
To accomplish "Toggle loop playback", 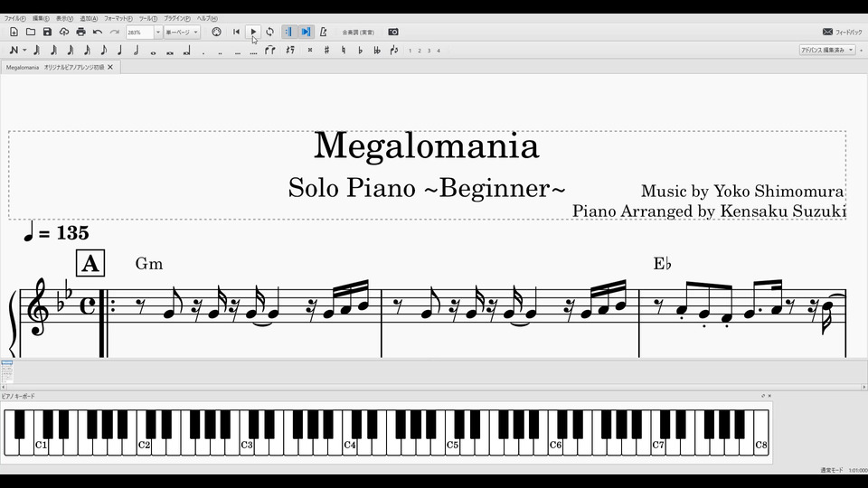I will point(269,33).
